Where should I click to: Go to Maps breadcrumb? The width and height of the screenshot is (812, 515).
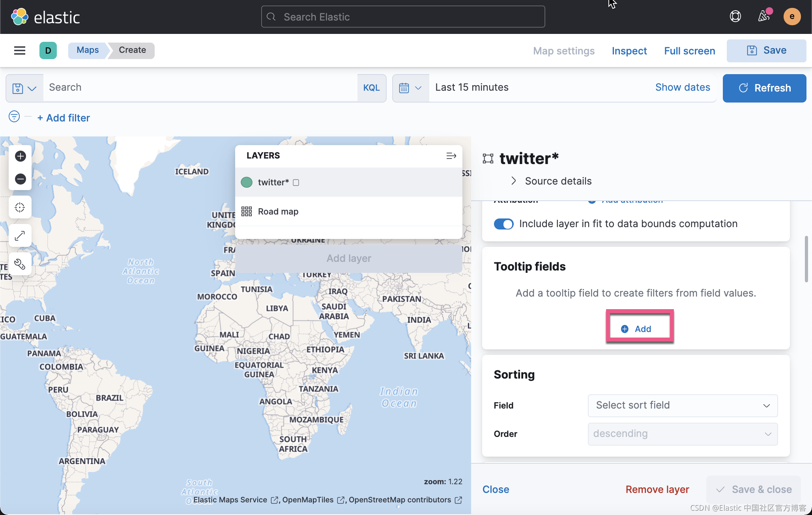(88, 50)
